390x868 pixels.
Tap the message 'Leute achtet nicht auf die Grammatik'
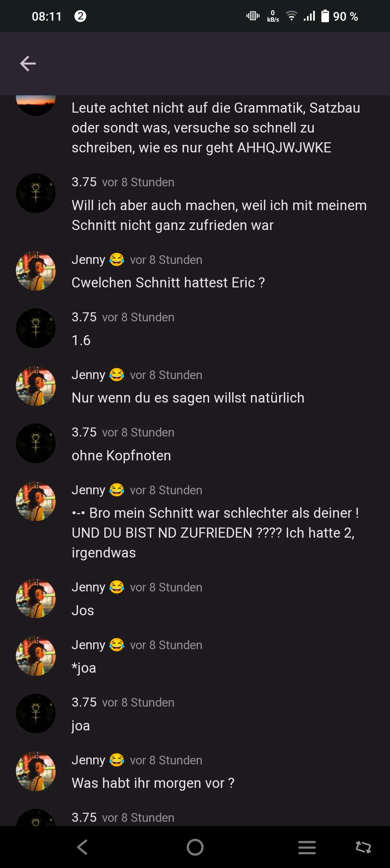click(216, 128)
